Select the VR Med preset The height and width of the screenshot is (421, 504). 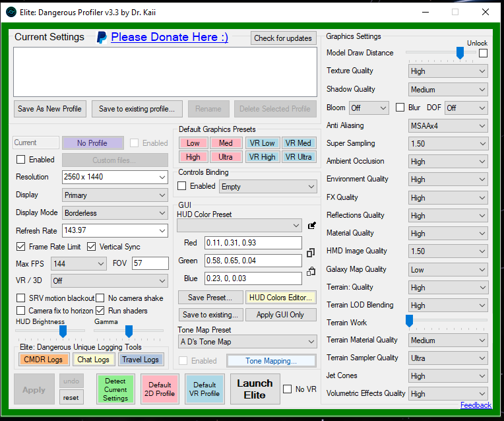[x=299, y=143]
